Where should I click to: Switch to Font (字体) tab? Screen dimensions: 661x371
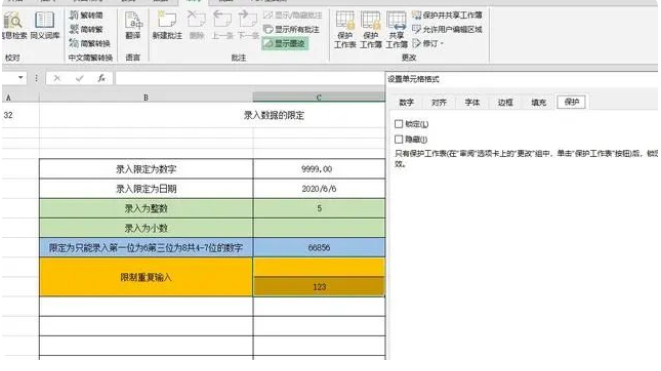472,102
